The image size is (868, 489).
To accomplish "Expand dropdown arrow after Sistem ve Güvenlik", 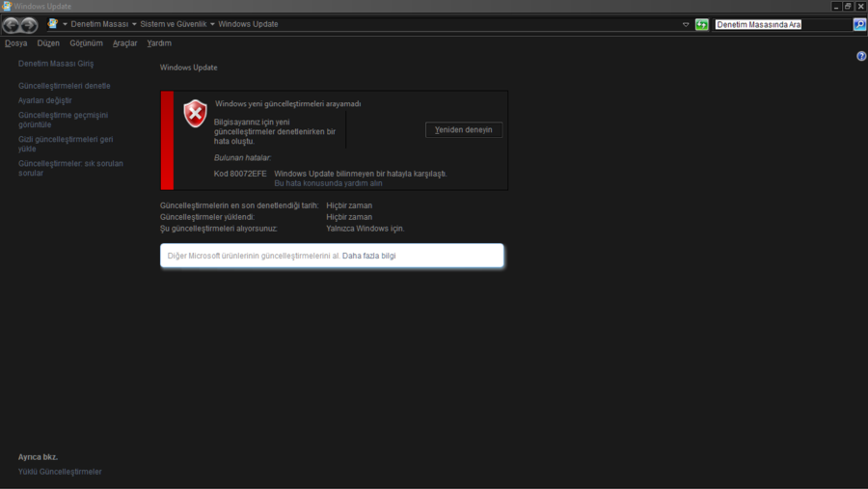I will pos(212,24).
